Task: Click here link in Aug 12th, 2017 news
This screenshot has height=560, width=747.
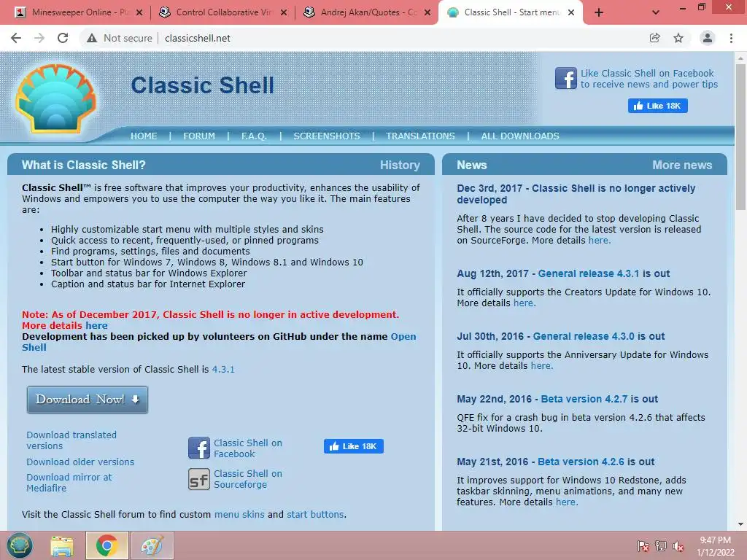Action: click(x=524, y=303)
